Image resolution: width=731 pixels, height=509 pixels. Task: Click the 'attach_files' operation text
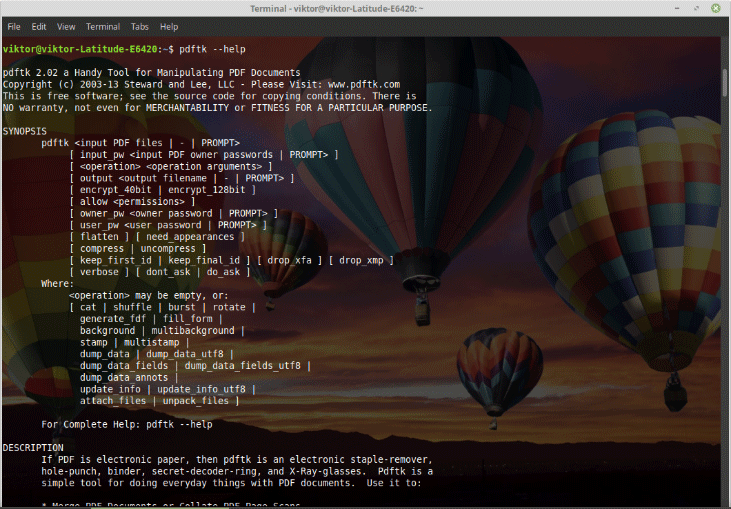(x=113, y=401)
